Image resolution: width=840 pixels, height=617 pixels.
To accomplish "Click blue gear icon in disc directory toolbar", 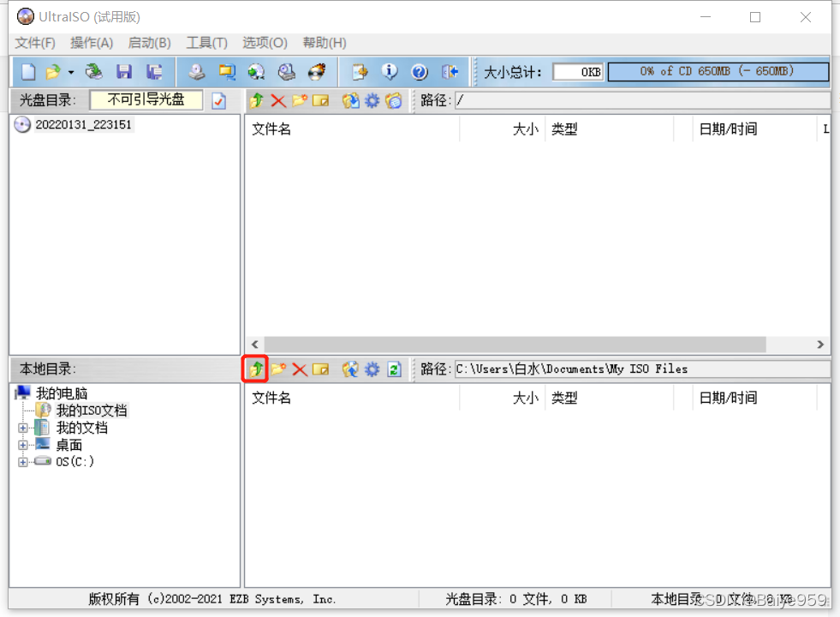I will (x=372, y=100).
